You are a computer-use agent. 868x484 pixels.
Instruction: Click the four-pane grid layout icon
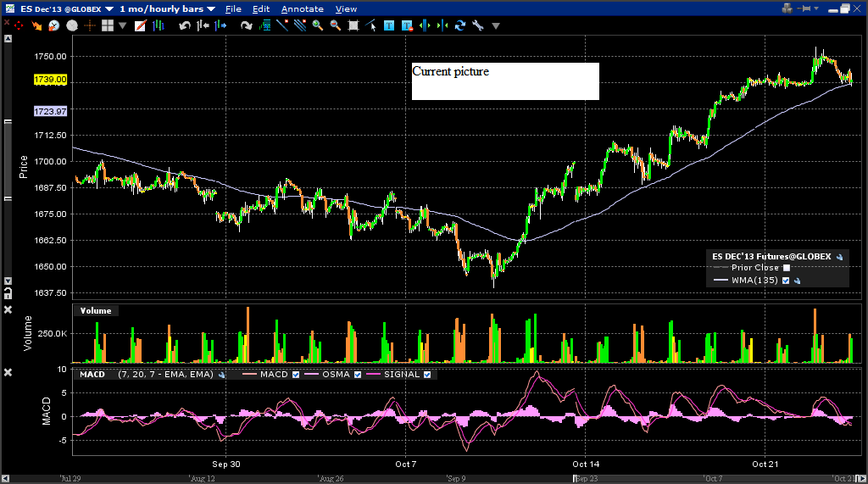coord(108,25)
